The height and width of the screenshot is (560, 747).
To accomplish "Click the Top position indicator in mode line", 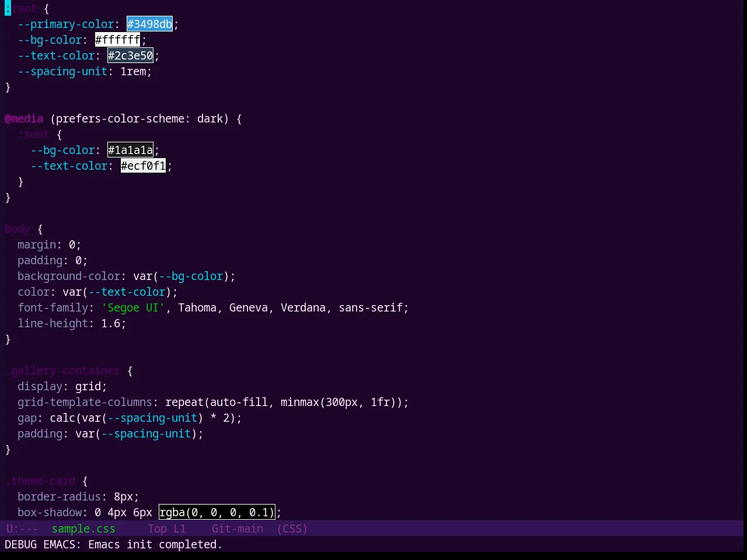I will 157,528.
